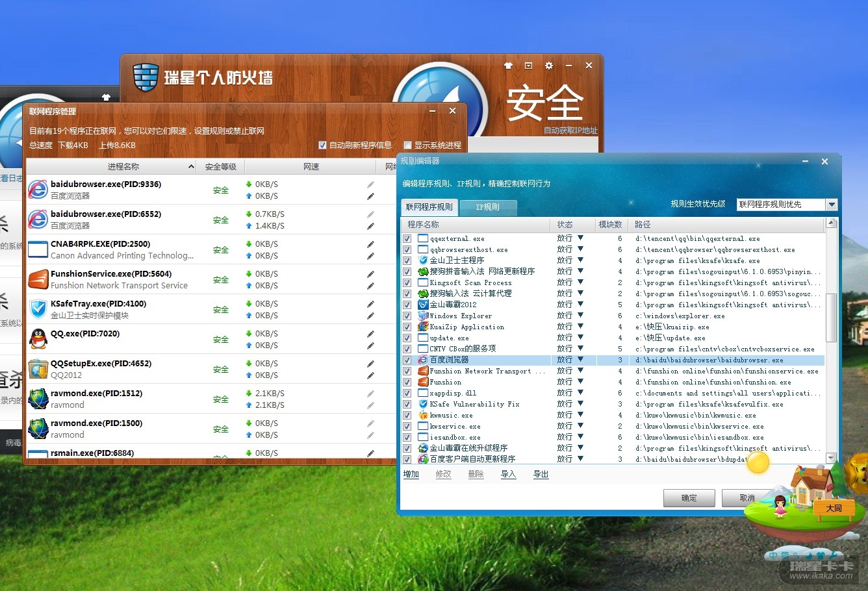Viewport: 868px width, 591px height.
Task: Click the 搜狗拼音输入法 网络更新程序 rule icon
Action: pos(423,271)
